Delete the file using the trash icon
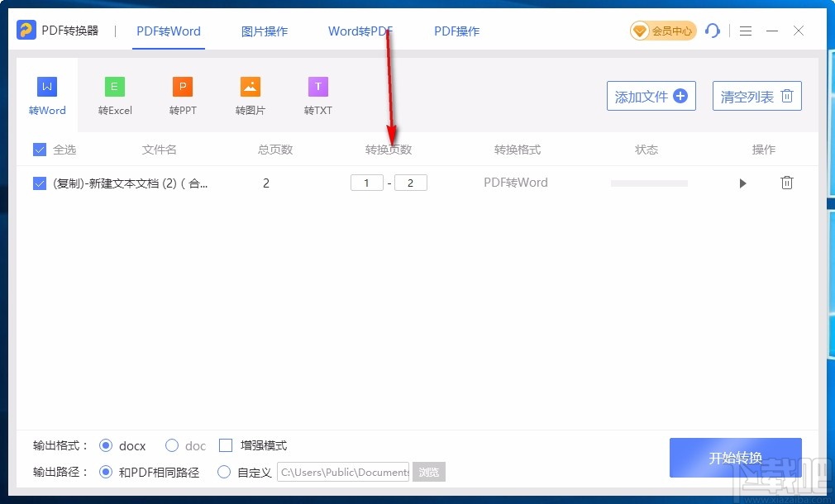The image size is (835, 504). [786, 183]
